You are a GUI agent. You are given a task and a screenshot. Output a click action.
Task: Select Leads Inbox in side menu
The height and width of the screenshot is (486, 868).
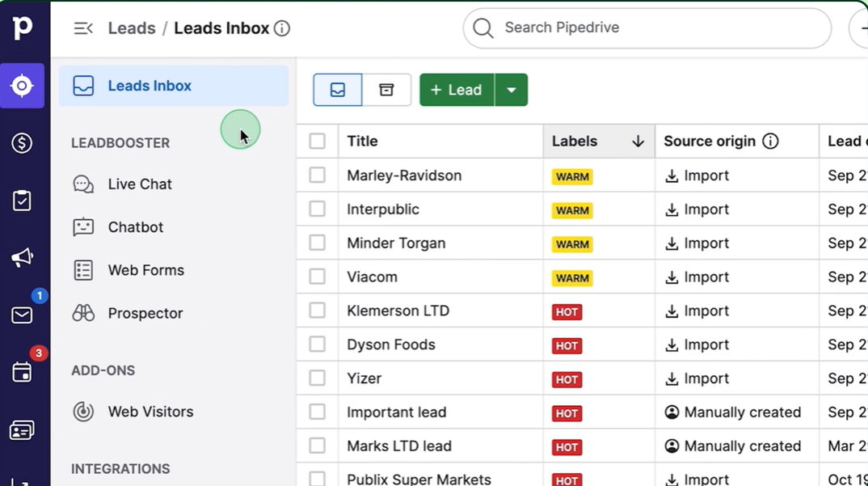174,86
